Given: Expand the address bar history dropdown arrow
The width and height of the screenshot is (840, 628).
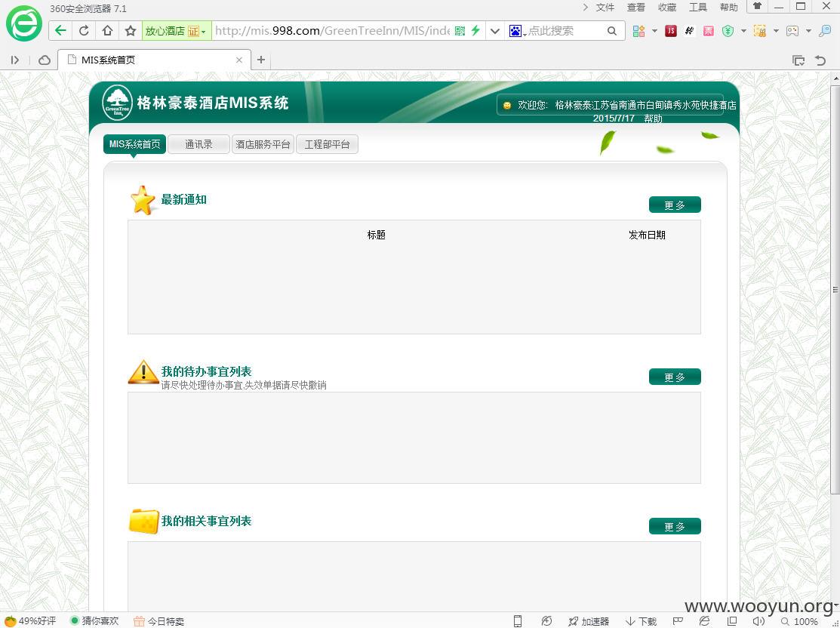Looking at the screenshot, I should coord(495,31).
